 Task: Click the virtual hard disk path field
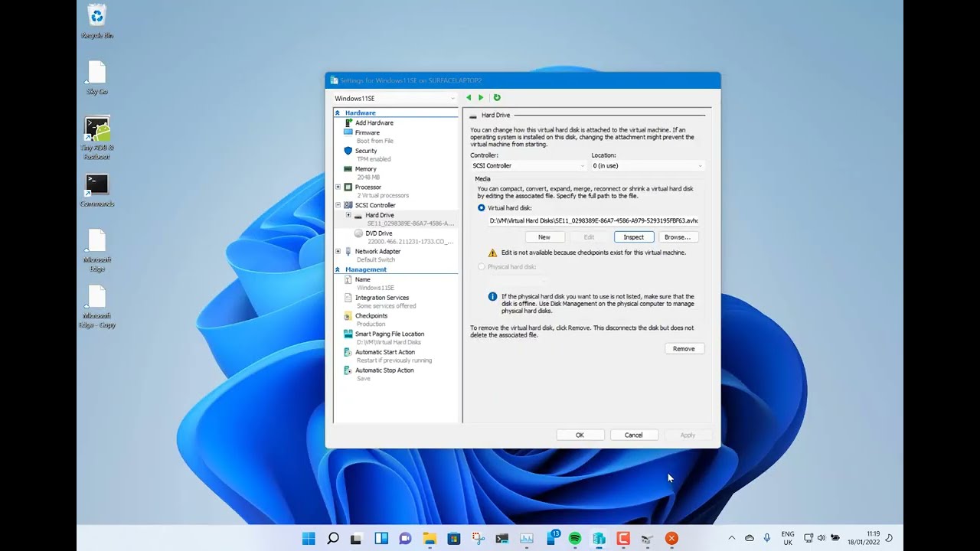(x=593, y=220)
